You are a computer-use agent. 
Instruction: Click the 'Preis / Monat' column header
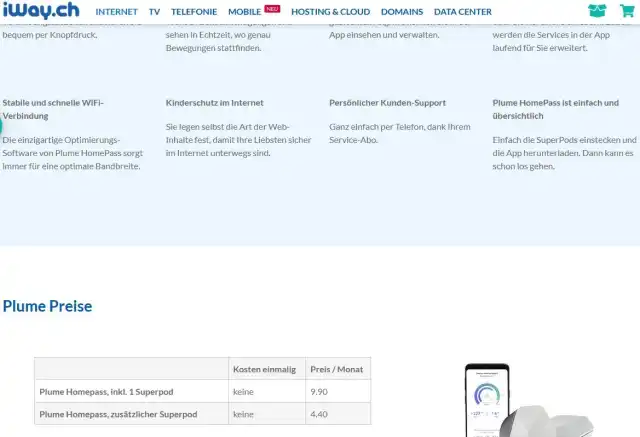click(x=336, y=369)
